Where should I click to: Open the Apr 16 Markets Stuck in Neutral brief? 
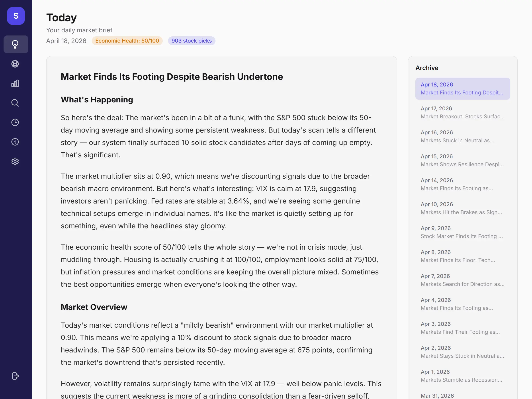(462, 136)
